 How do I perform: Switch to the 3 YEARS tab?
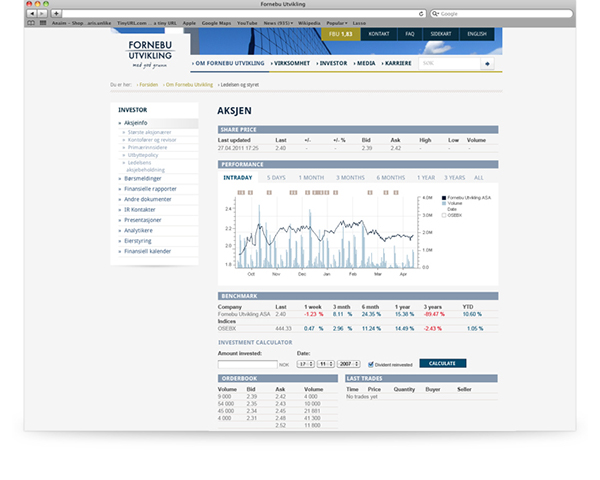pos(454,178)
